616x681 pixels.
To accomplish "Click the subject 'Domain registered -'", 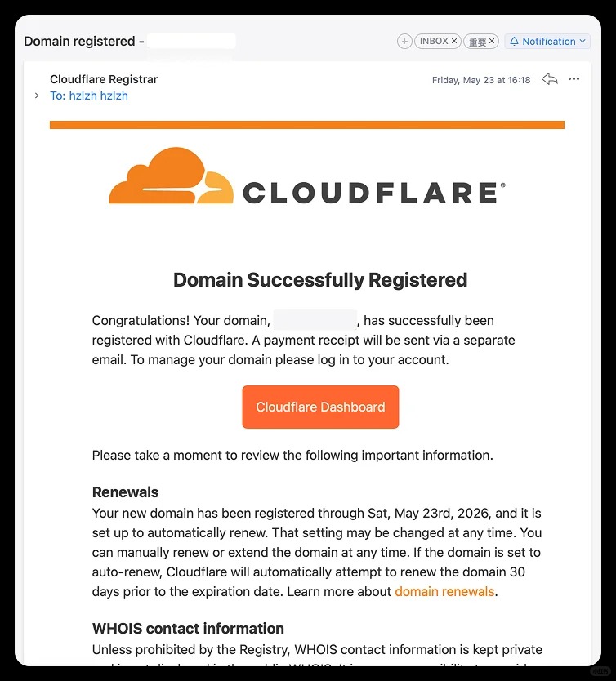I will click(x=84, y=42).
